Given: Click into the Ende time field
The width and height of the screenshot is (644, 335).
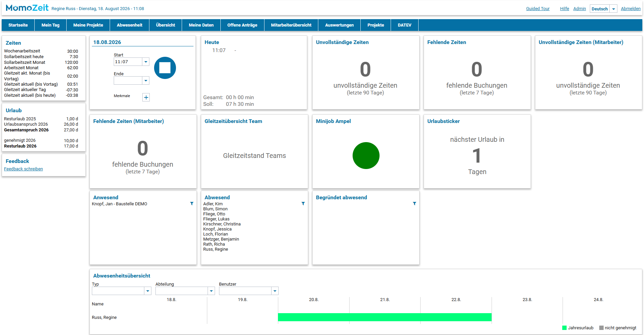Looking at the screenshot, I should 128,81.
